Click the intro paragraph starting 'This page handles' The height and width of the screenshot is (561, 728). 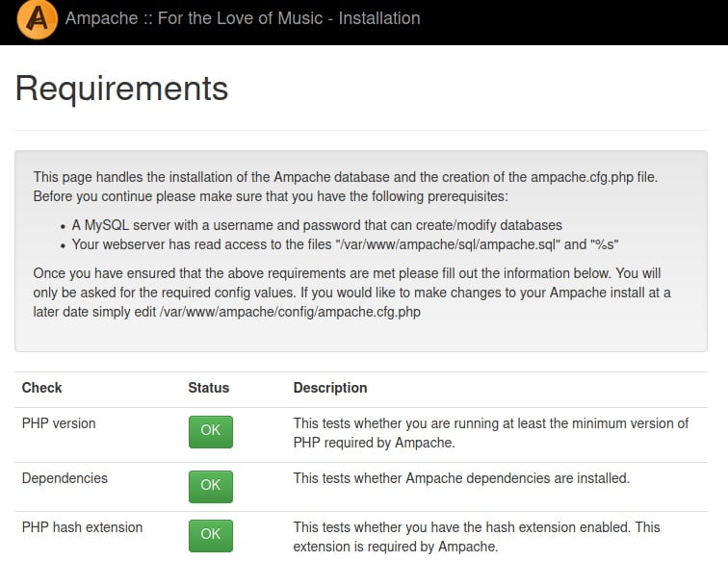pos(346,187)
